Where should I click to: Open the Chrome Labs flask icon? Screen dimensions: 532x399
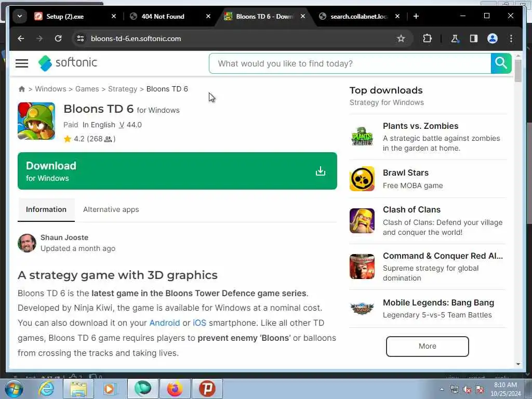point(455,38)
